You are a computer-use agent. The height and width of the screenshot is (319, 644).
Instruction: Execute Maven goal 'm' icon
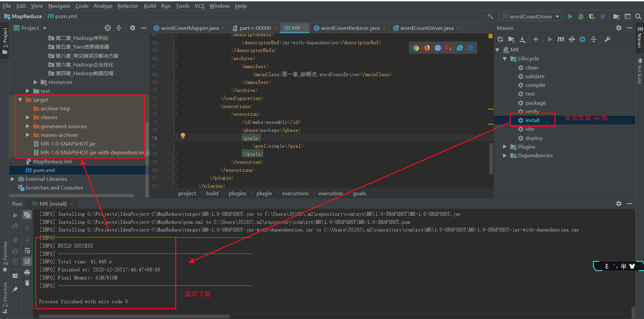[561, 39]
